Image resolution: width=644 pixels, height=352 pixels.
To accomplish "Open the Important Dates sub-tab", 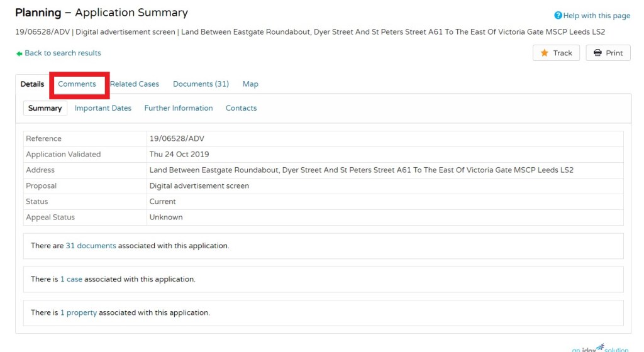I will (103, 108).
